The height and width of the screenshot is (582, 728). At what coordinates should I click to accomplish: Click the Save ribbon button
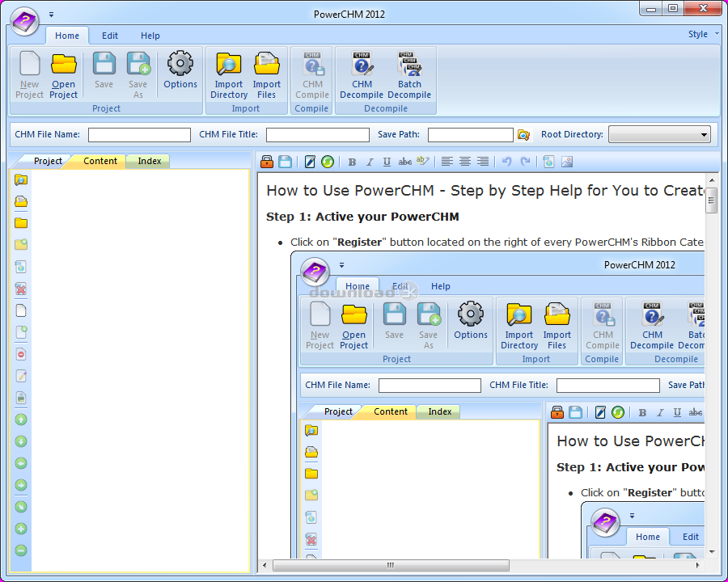tap(104, 70)
